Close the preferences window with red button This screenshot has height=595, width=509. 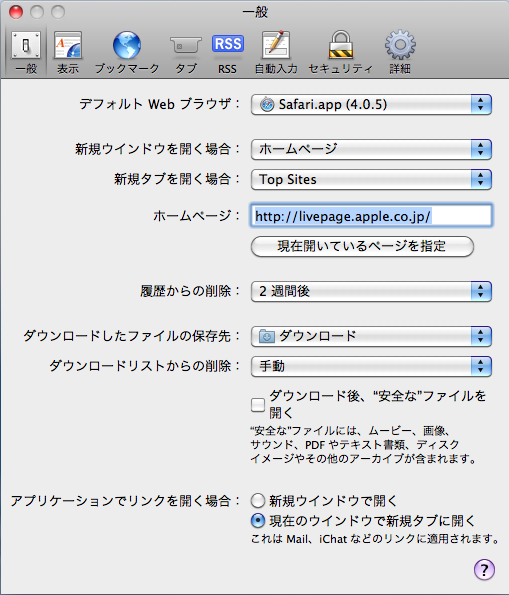tap(16, 12)
